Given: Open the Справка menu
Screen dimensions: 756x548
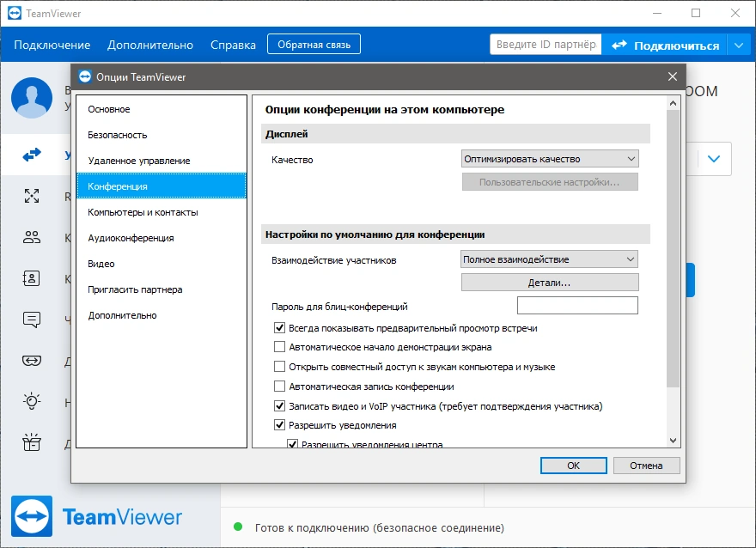Looking at the screenshot, I should pyautogui.click(x=234, y=45).
